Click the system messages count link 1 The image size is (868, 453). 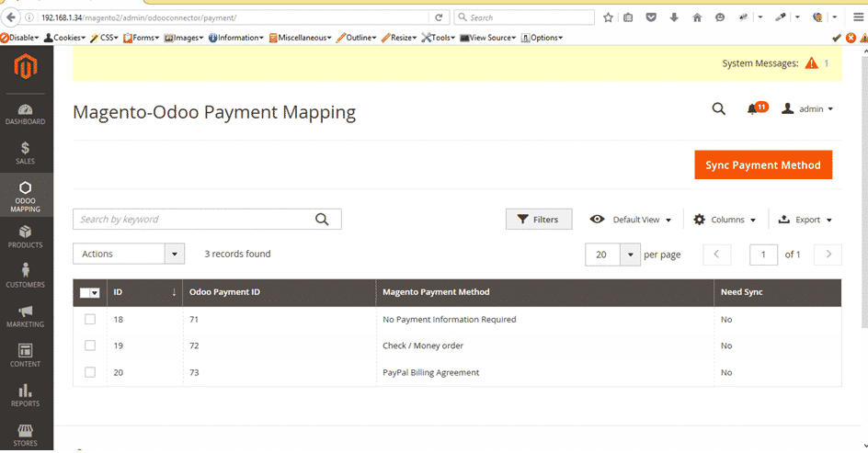(826, 63)
